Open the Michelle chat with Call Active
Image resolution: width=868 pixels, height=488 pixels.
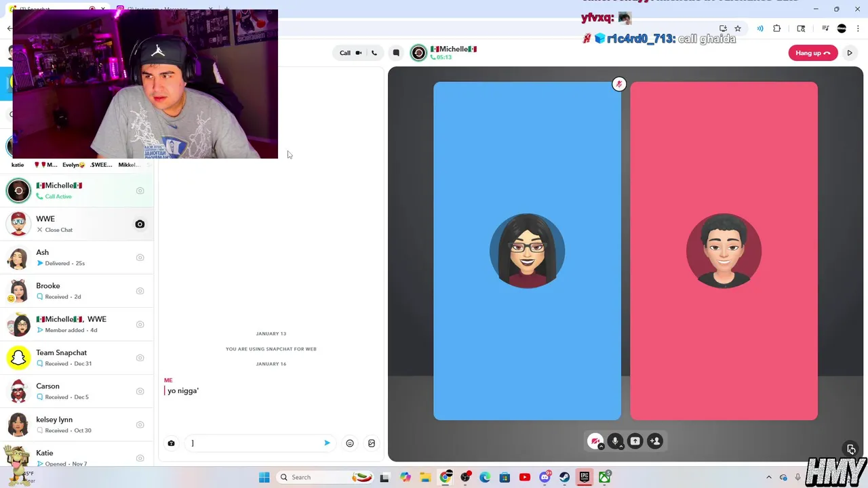(x=77, y=190)
